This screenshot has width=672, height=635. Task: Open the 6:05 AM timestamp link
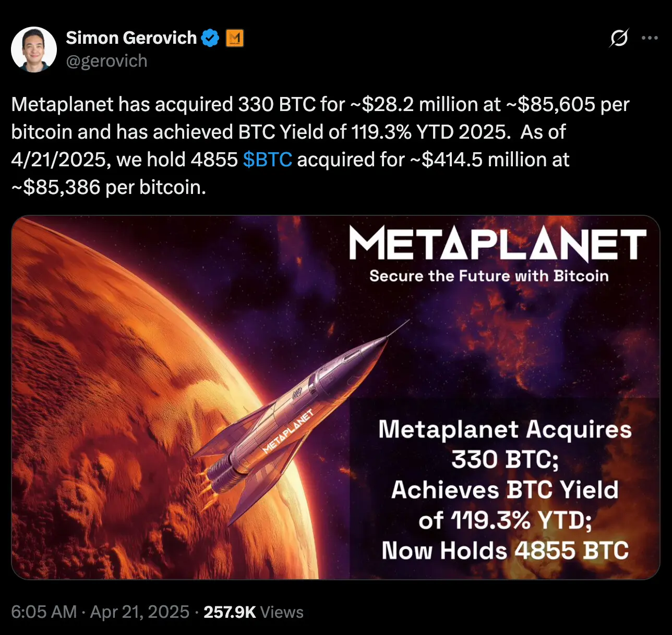point(44,612)
